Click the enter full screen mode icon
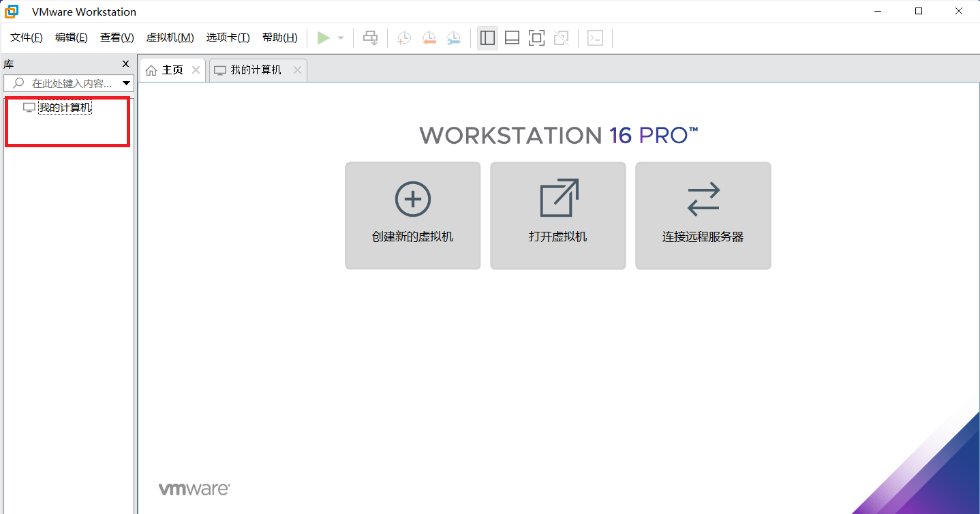The width and height of the screenshot is (980, 514). (x=536, y=37)
